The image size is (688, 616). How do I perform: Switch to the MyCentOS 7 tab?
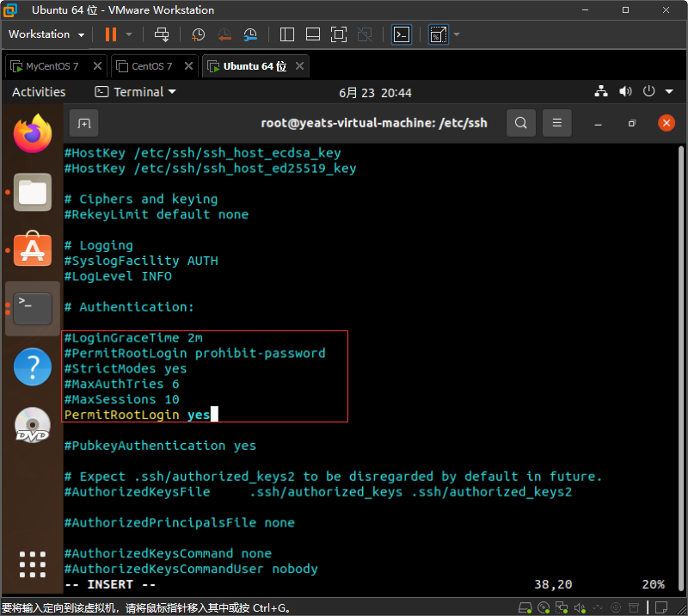[52, 65]
